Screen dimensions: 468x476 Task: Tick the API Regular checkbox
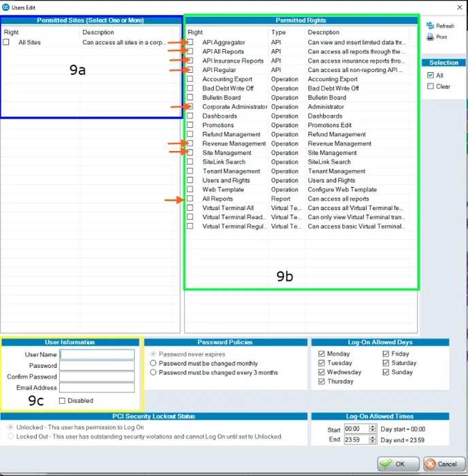pyautogui.click(x=190, y=70)
